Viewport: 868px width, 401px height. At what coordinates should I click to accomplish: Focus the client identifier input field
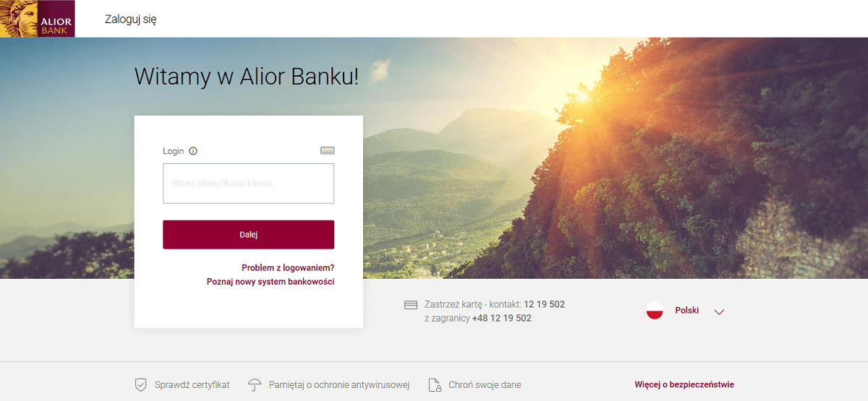click(x=248, y=184)
